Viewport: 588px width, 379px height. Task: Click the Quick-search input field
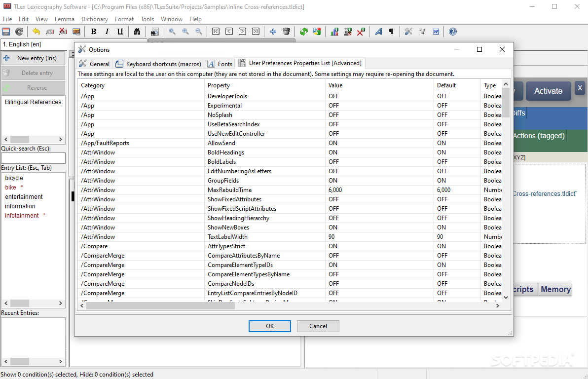pos(33,158)
